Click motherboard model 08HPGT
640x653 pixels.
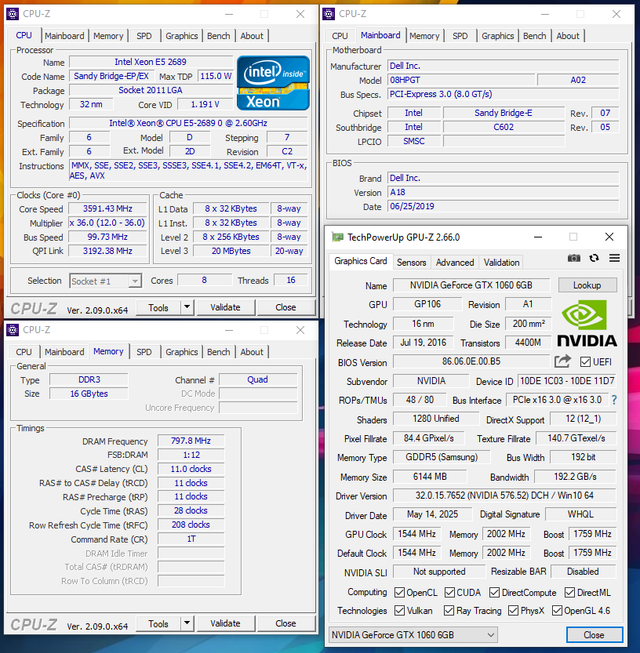tap(461, 80)
